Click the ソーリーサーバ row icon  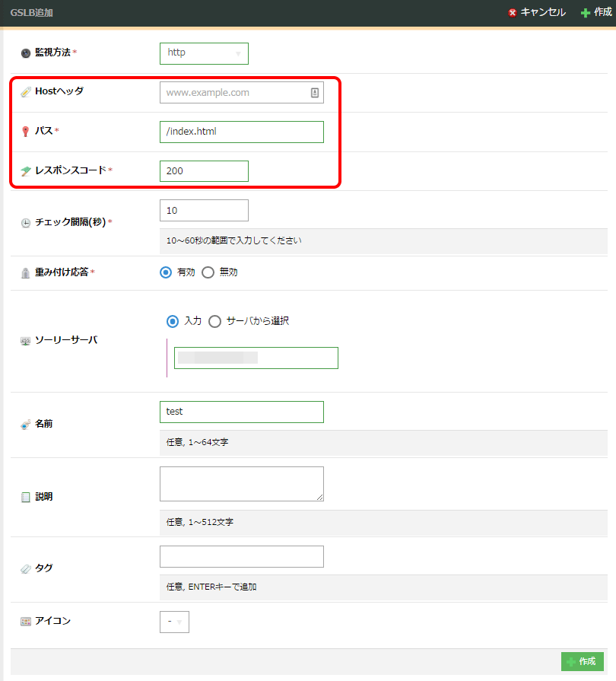click(26, 341)
